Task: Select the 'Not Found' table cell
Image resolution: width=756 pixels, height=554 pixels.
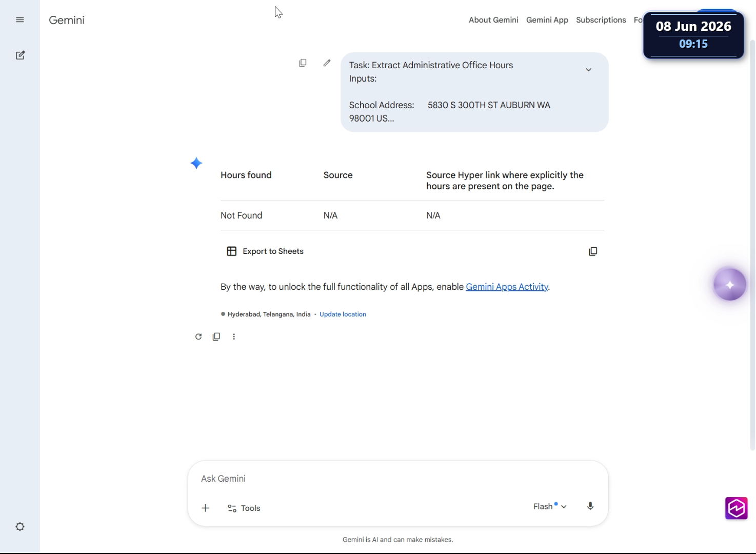Action: click(242, 215)
